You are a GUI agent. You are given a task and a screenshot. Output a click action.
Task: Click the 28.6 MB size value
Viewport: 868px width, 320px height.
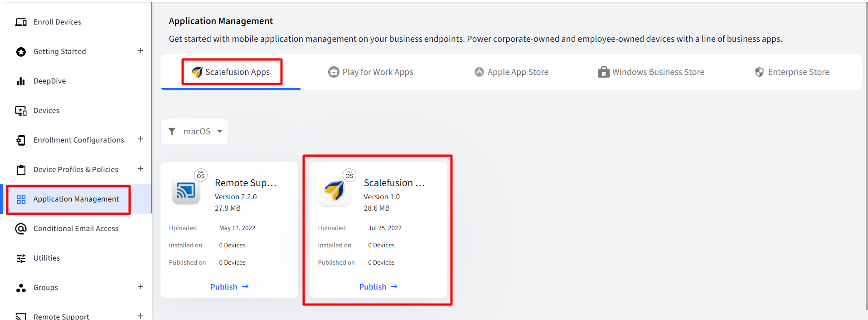[377, 208]
